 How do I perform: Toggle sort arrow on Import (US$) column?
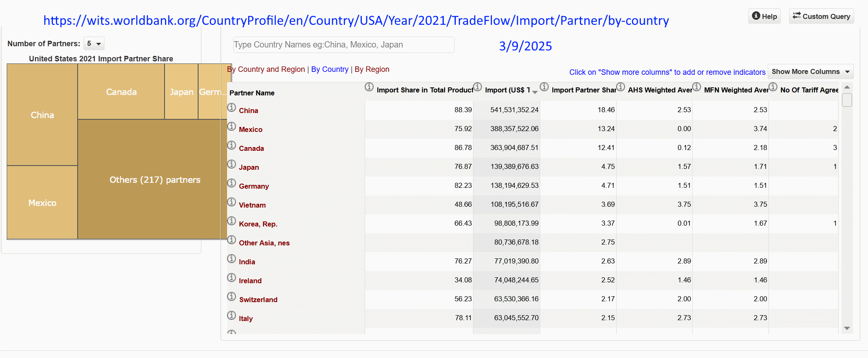coord(535,92)
